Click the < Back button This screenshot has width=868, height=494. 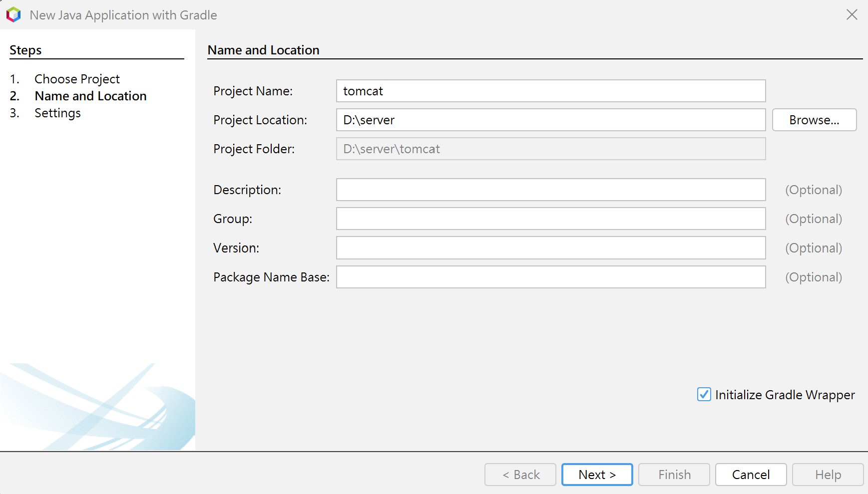click(520, 475)
